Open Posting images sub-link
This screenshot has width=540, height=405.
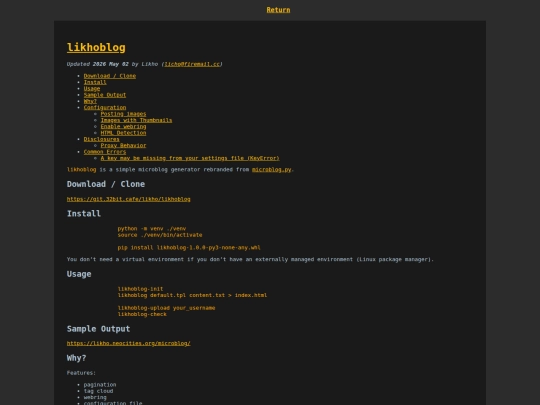(123, 114)
